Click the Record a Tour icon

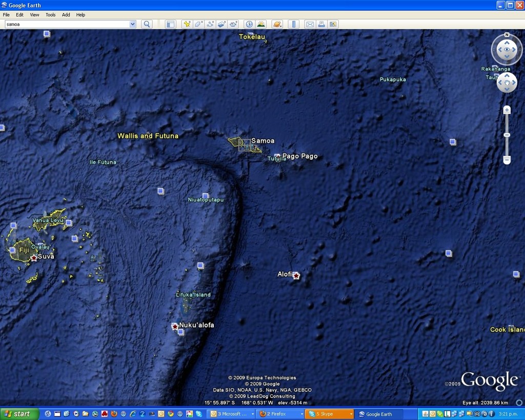233,24
